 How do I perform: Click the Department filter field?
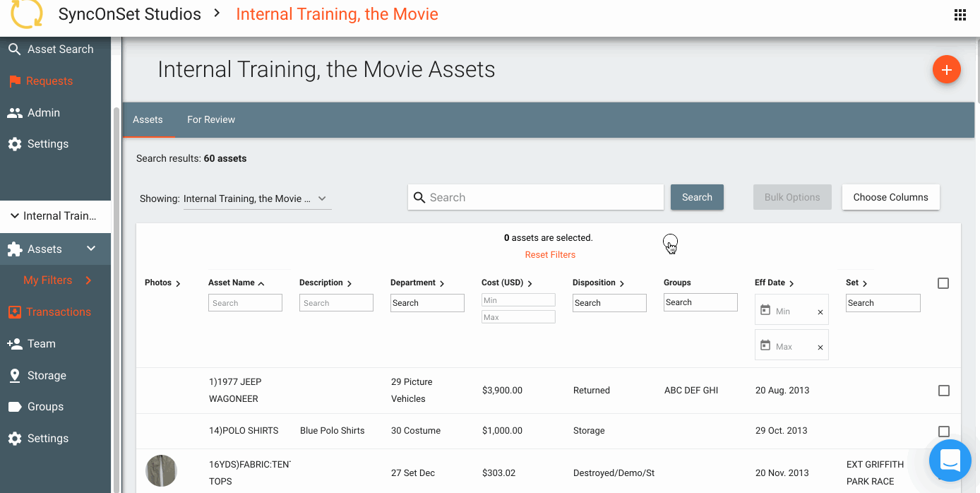pos(427,303)
